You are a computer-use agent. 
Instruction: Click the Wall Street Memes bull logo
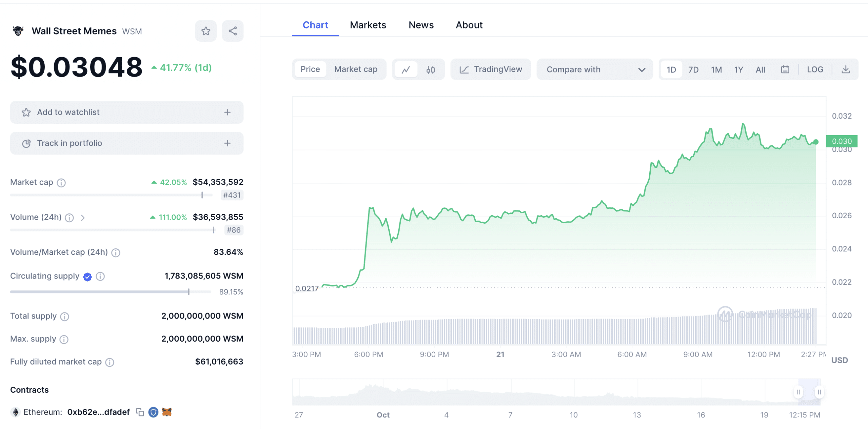pos(18,31)
